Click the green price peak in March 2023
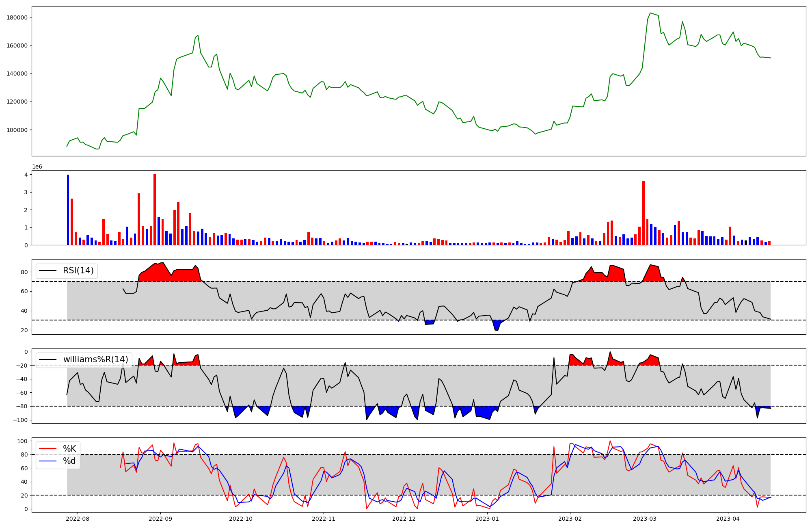 (650, 13)
